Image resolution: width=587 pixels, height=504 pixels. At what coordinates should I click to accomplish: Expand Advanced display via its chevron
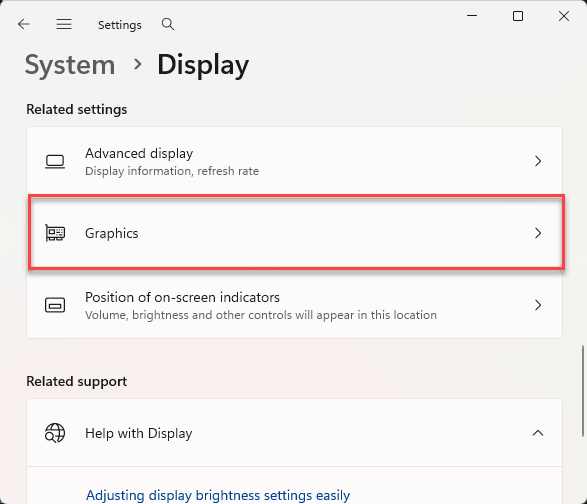538,161
